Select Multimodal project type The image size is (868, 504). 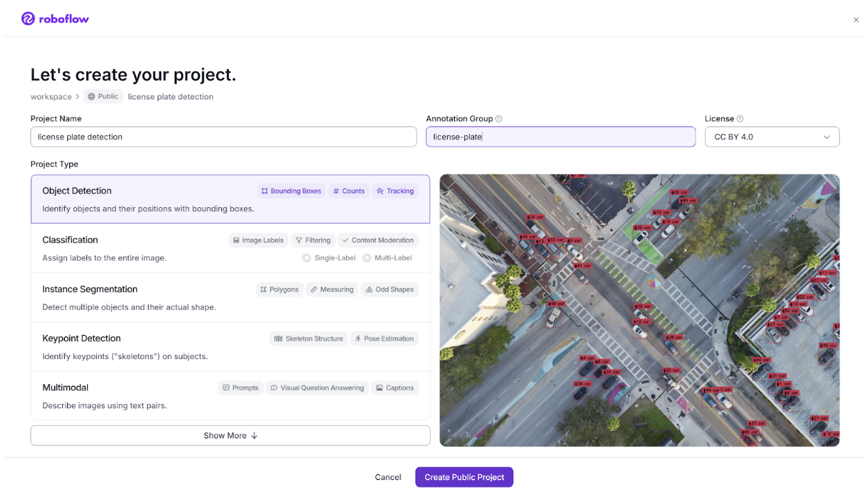tap(230, 396)
